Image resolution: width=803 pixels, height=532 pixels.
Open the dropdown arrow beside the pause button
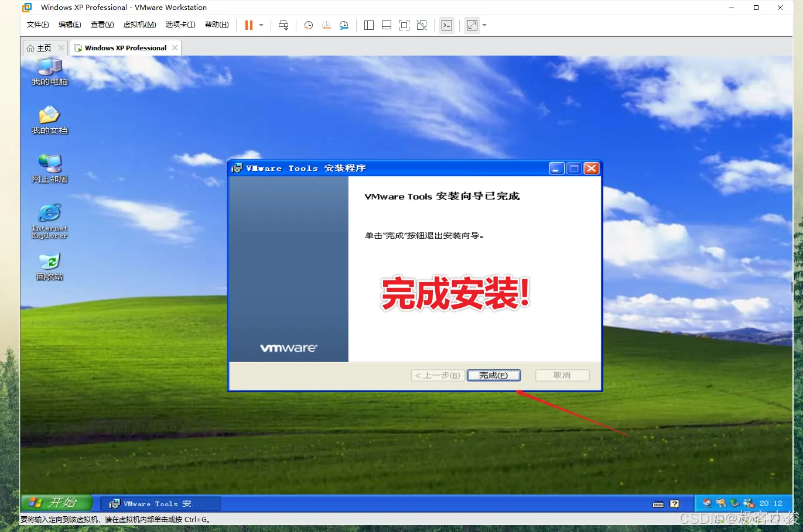coord(261,25)
